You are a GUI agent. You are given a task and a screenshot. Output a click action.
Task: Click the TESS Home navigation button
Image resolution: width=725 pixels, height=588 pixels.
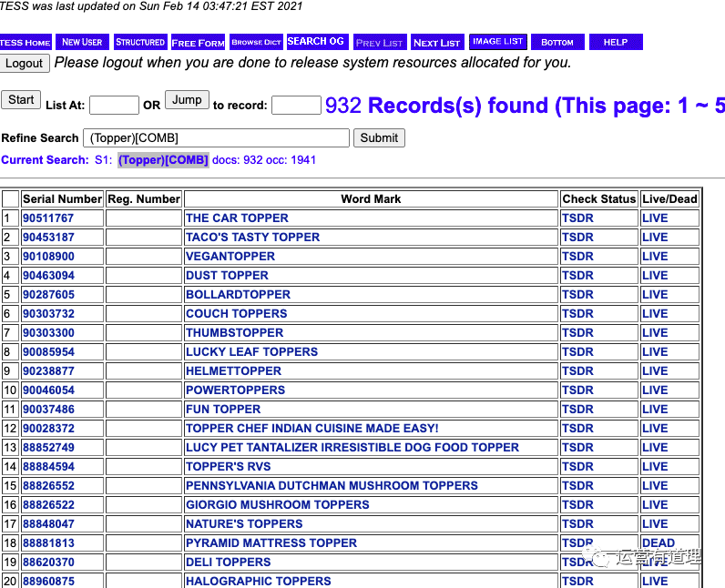click(26, 42)
